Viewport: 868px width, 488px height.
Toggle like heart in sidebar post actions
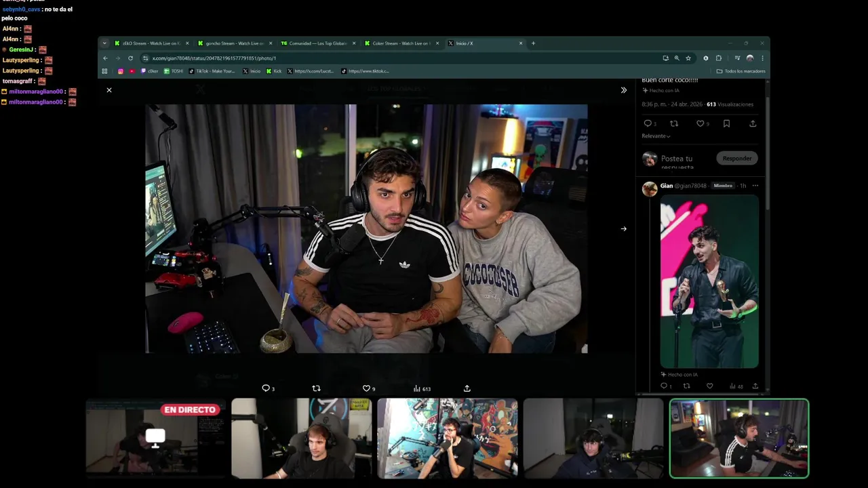click(701, 123)
